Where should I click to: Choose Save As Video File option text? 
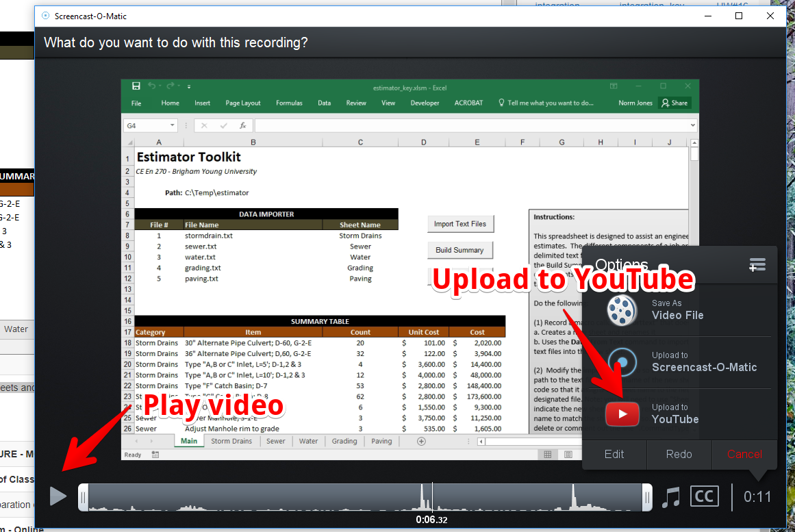point(677,310)
